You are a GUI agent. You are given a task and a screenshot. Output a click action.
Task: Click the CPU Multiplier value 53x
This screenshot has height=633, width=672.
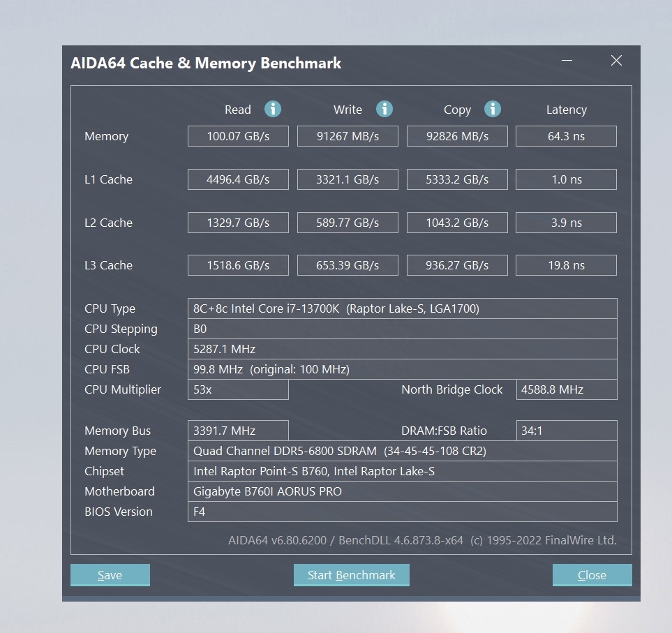[x=238, y=389]
